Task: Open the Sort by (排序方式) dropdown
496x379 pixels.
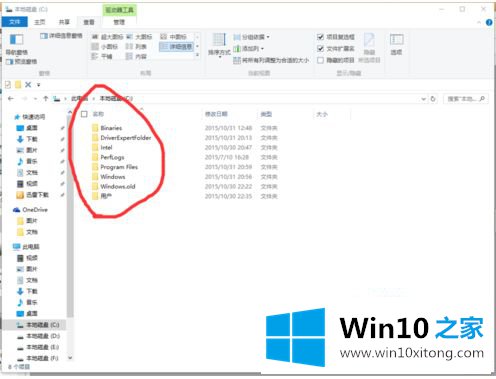Action: 219,46
